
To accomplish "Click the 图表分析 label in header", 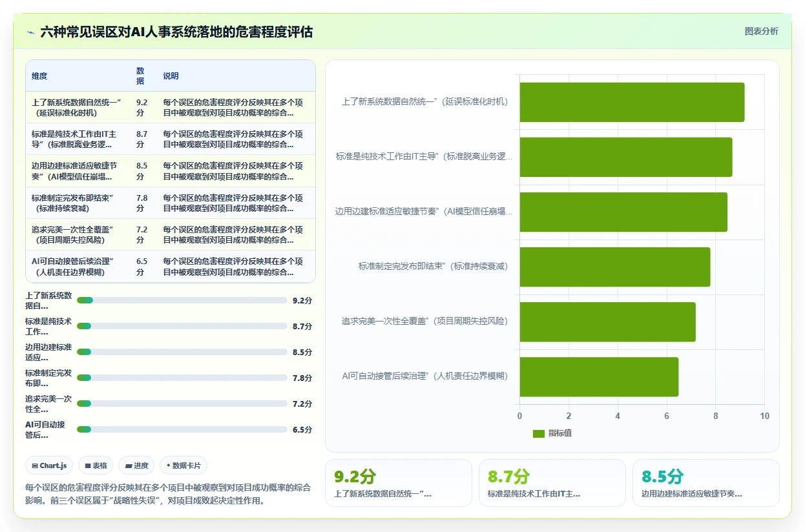I will click(x=762, y=31).
